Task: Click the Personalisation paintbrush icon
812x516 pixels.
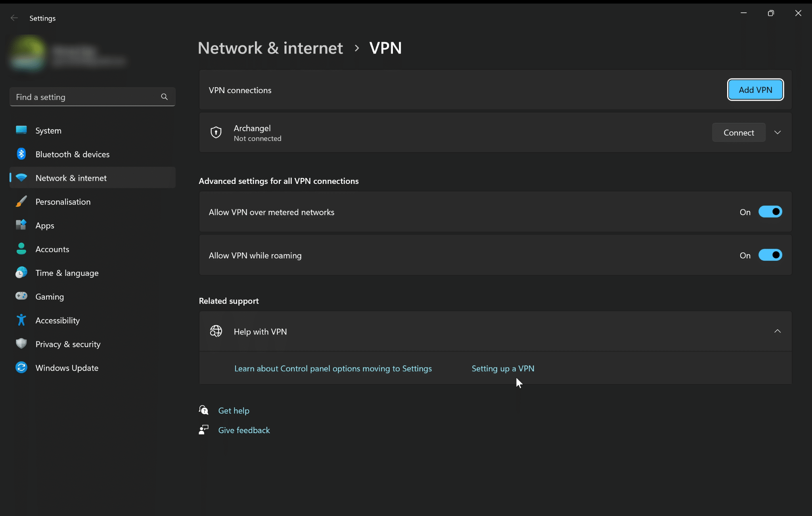Action: tap(21, 201)
